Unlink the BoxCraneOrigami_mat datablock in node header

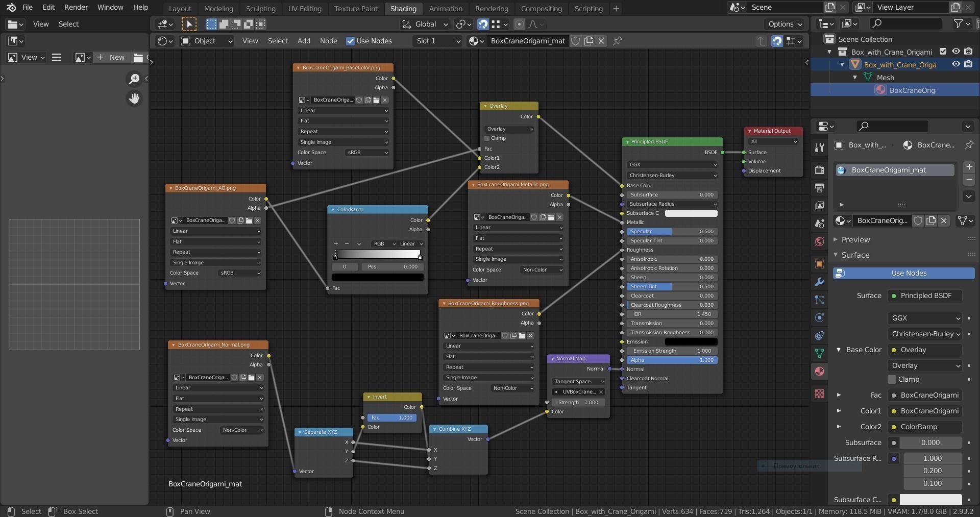(x=601, y=41)
